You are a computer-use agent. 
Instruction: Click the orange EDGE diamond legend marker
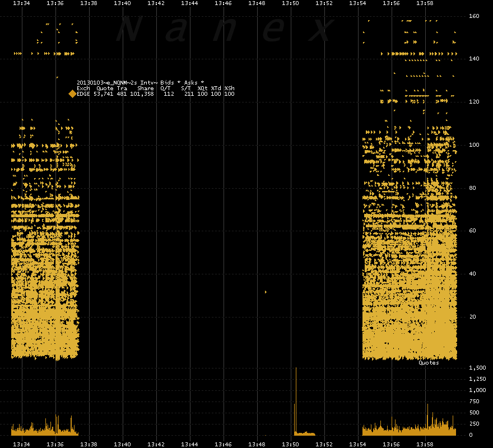coord(72,94)
